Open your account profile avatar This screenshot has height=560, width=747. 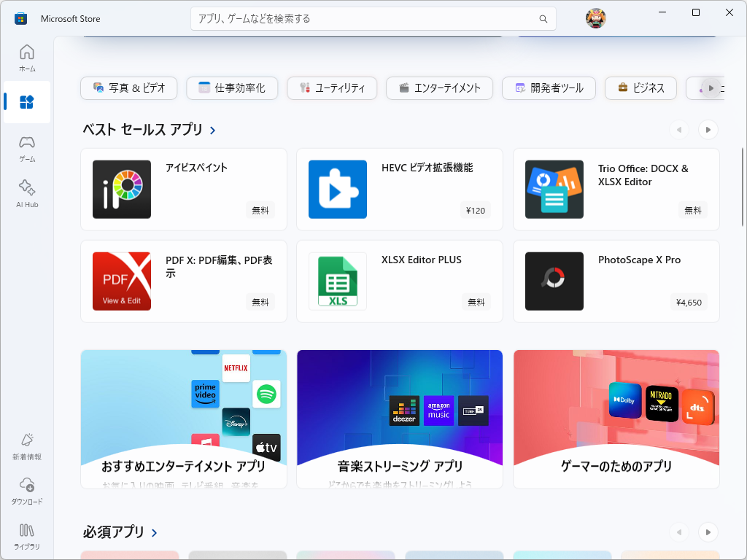coord(596,18)
